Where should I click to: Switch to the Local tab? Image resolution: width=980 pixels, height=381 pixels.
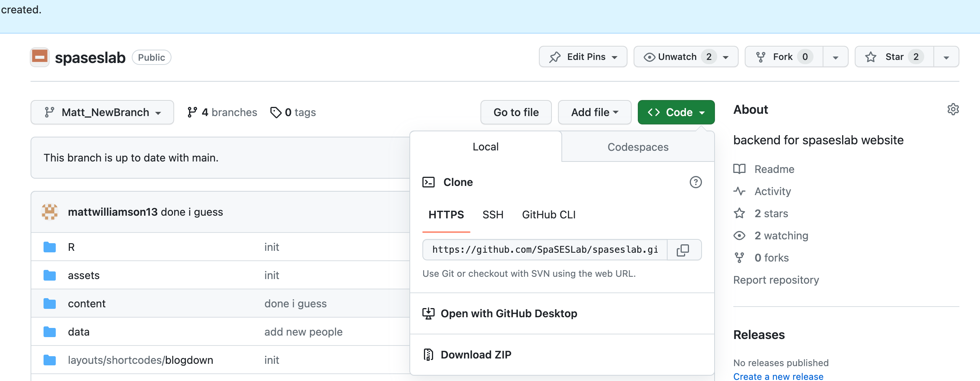(x=485, y=147)
